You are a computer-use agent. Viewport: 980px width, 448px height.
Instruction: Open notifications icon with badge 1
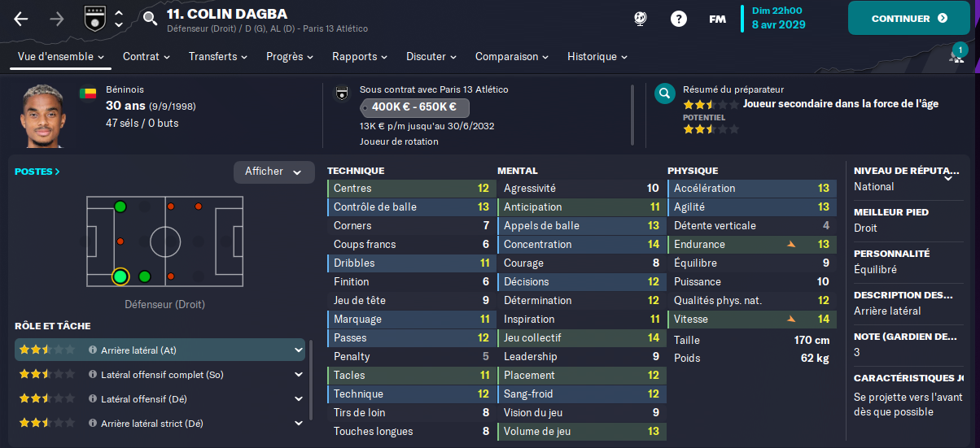pos(956,56)
